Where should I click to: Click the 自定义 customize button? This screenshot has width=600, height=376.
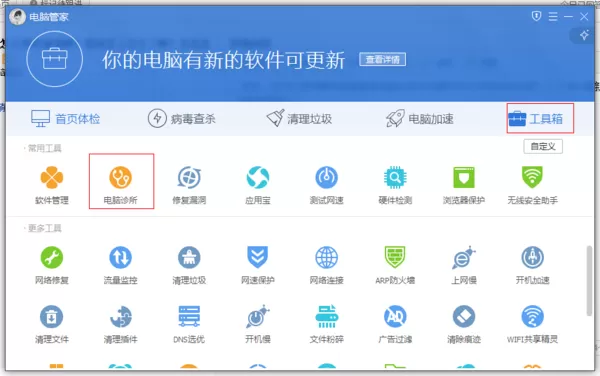[x=543, y=146]
